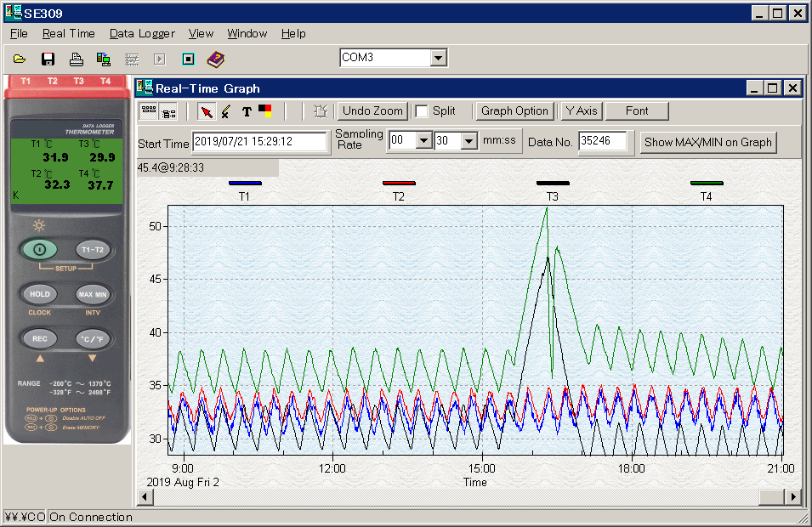Click the Start Time input field

tap(260, 141)
